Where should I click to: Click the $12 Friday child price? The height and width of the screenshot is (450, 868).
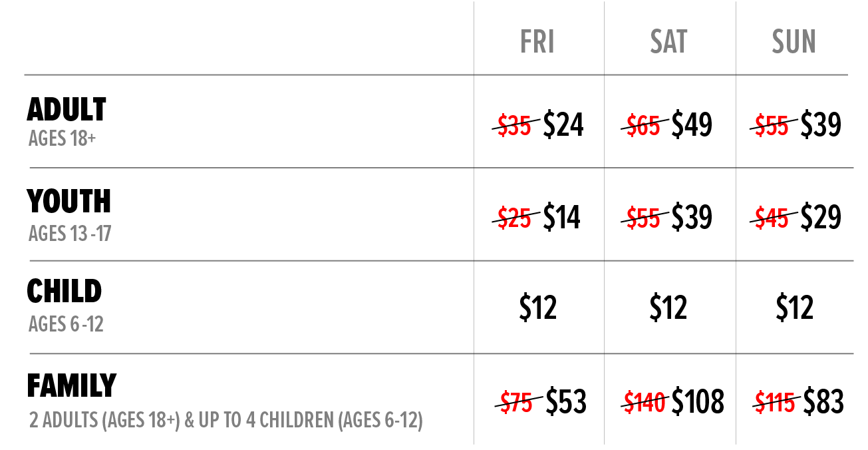(x=537, y=308)
